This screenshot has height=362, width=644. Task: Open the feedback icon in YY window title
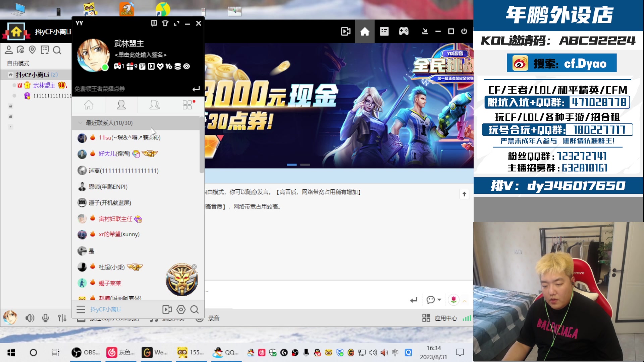pyautogui.click(x=154, y=23)
